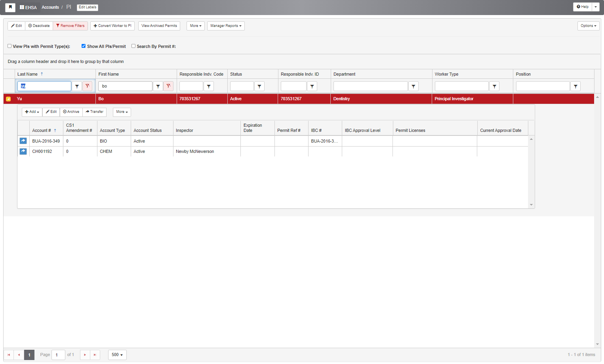Screen dimensions: 604x364
Task: Open View Archived Permits
Action: 159,26
